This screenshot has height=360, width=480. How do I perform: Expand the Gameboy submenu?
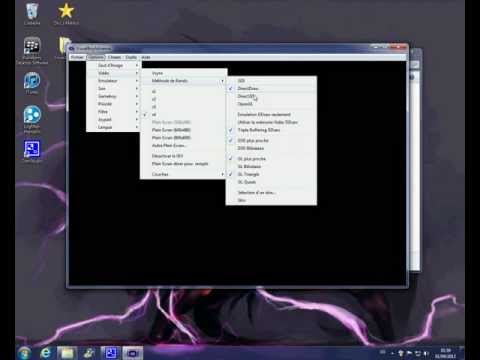click(114, 96)
